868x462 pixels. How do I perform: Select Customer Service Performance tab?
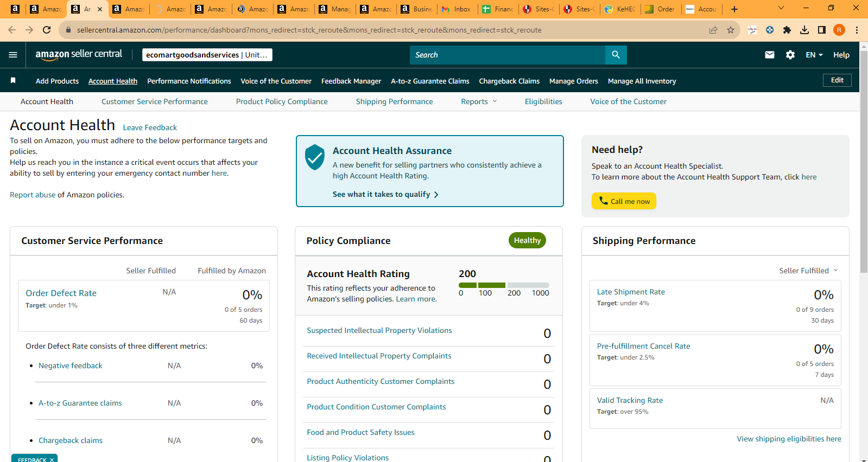[x=155, y=101]
